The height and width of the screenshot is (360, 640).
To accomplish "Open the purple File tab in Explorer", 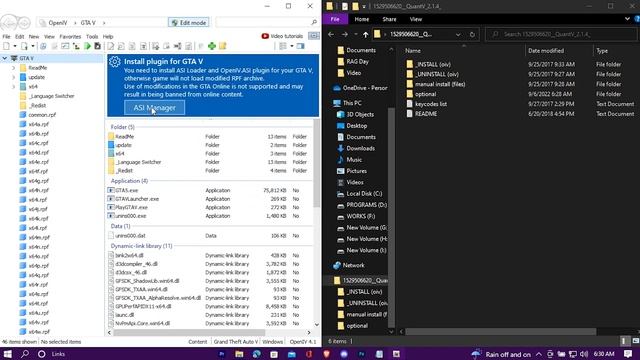I will point(335,19).
